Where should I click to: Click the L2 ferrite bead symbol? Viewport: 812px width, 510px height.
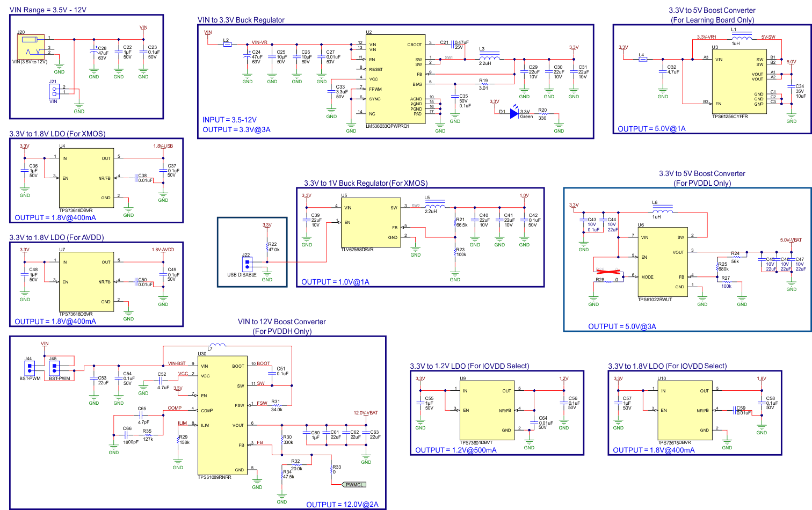click(x=227, y=45)
